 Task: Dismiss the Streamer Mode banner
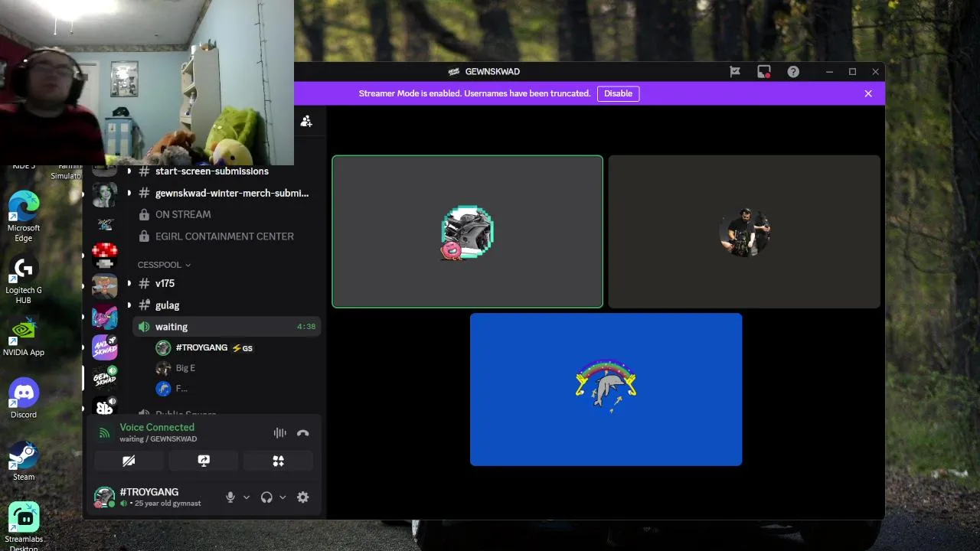(868, 93)
